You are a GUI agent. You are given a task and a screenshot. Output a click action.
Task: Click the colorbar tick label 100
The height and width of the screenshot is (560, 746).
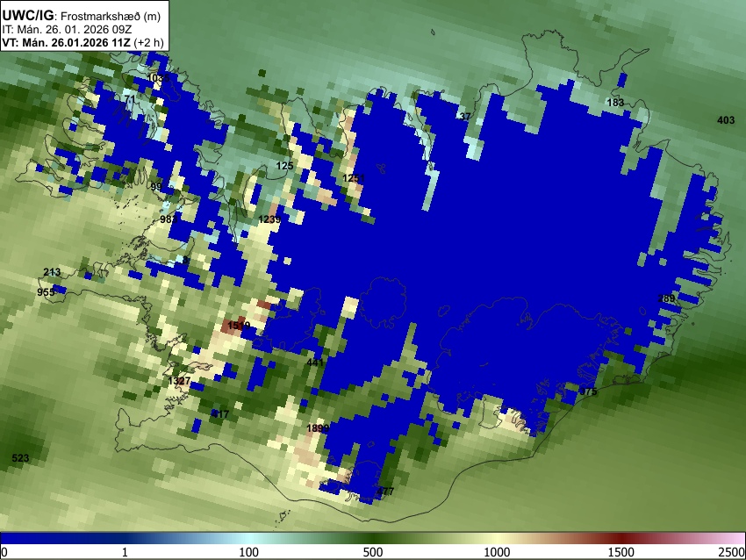coord(249,552)
